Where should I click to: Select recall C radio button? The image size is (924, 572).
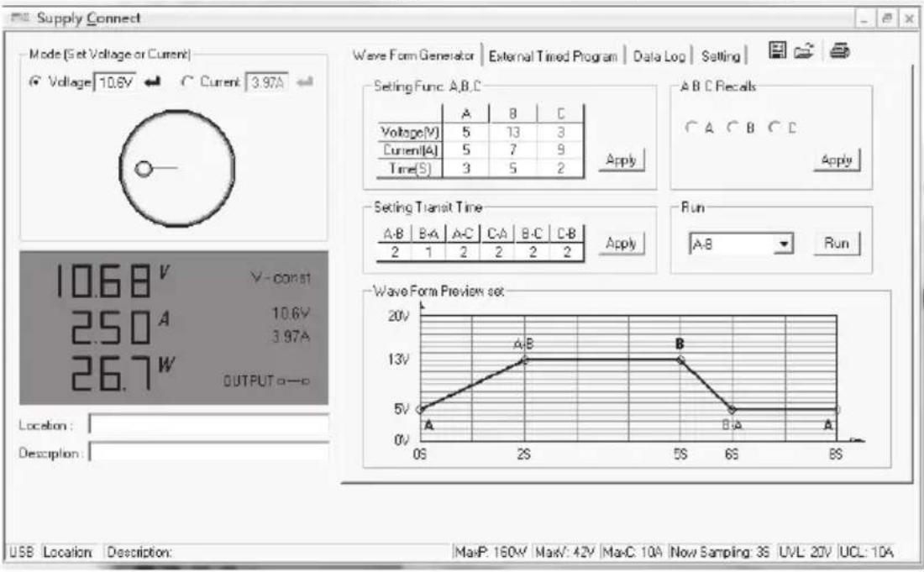click(774, 127)
